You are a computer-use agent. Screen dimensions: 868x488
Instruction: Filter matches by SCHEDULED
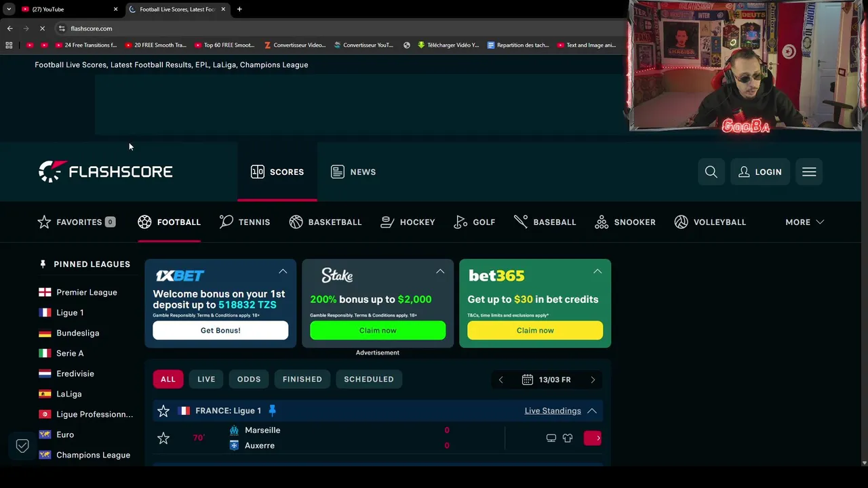[x=369, y=380]
